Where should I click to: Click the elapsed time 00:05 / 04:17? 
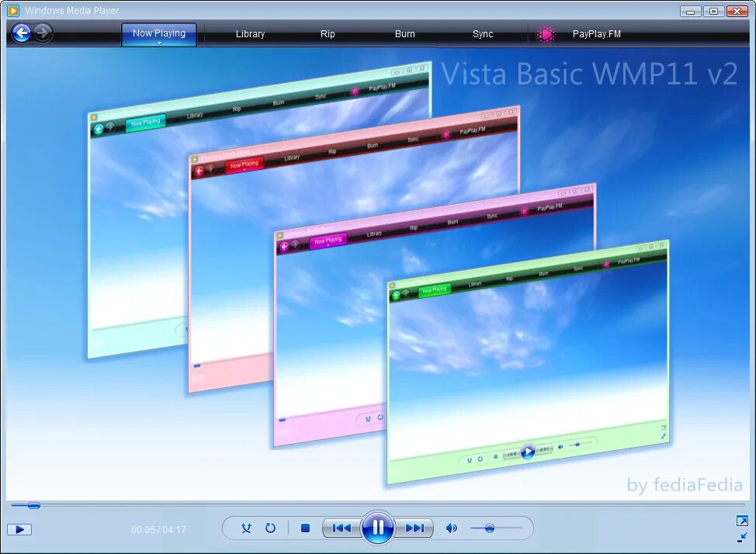[x=158, y=529]
